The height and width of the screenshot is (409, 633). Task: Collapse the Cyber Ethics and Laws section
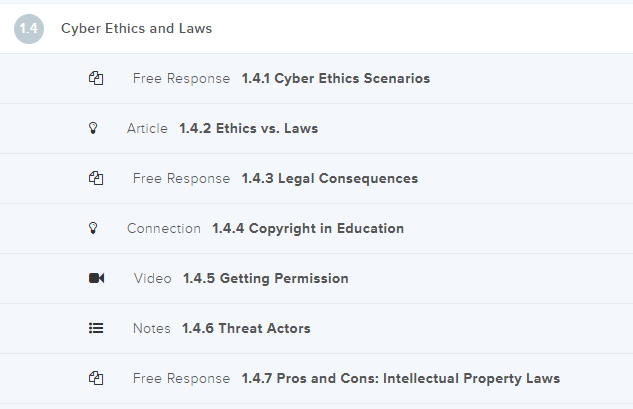point(136,28)
